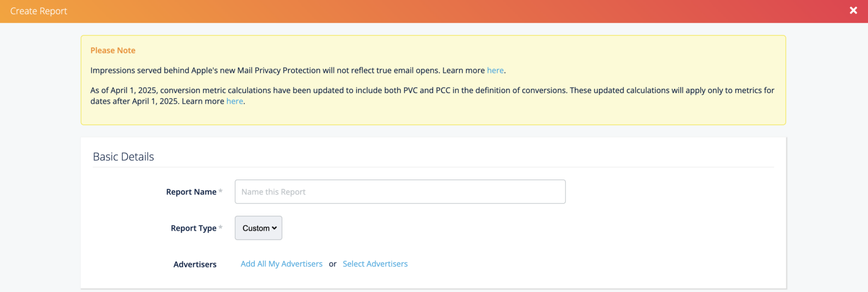Click the chevron arrow beside Custom

(274, 228)
